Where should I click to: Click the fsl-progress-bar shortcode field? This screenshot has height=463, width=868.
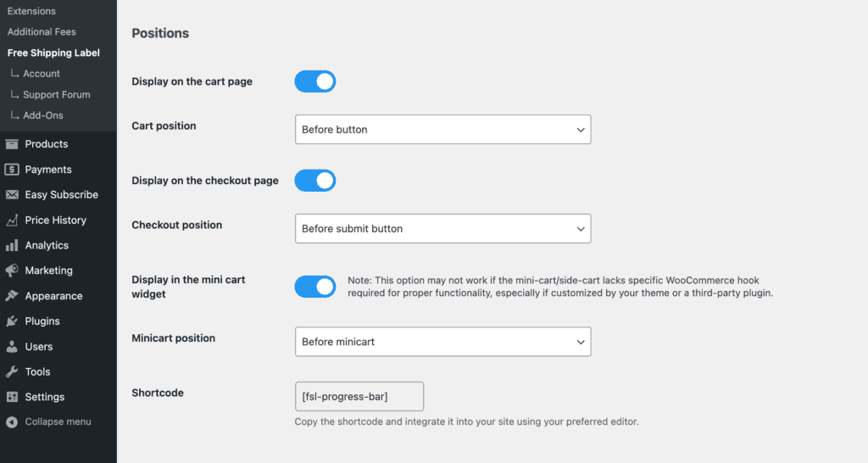359,396
